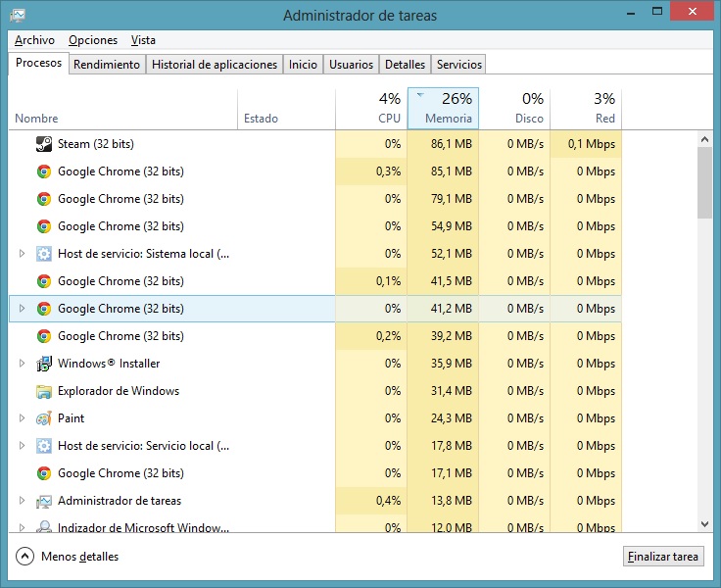
Task: Select the Steam (32 bits) row name
Action: tap(96, 144)
